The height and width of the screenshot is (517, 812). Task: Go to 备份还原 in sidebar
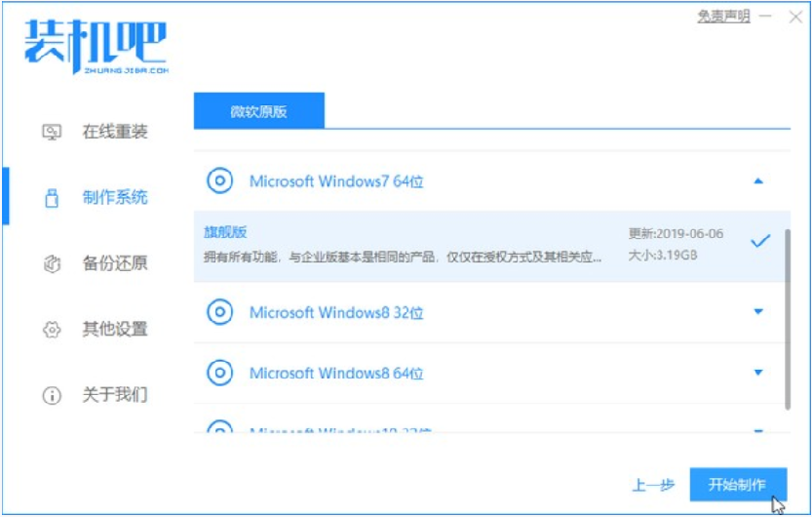pyautogui.click(x=115, y=263)
